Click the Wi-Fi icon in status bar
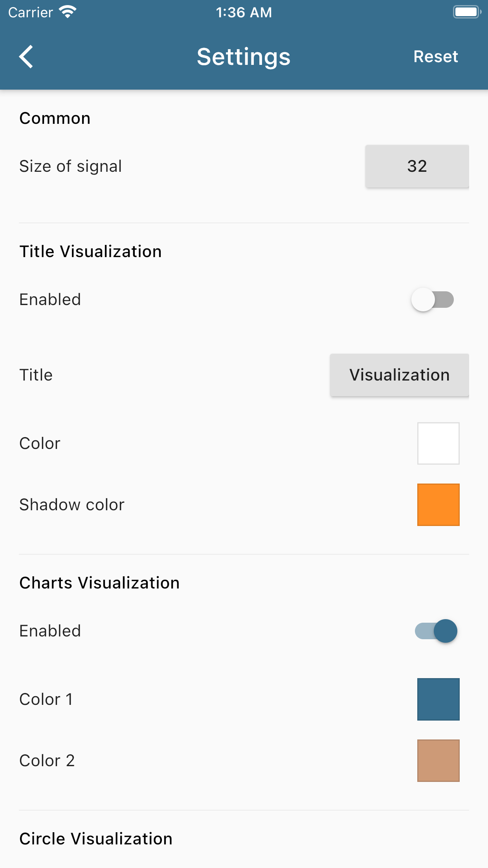Screen dimensions: 488x868 coord(68,11)
